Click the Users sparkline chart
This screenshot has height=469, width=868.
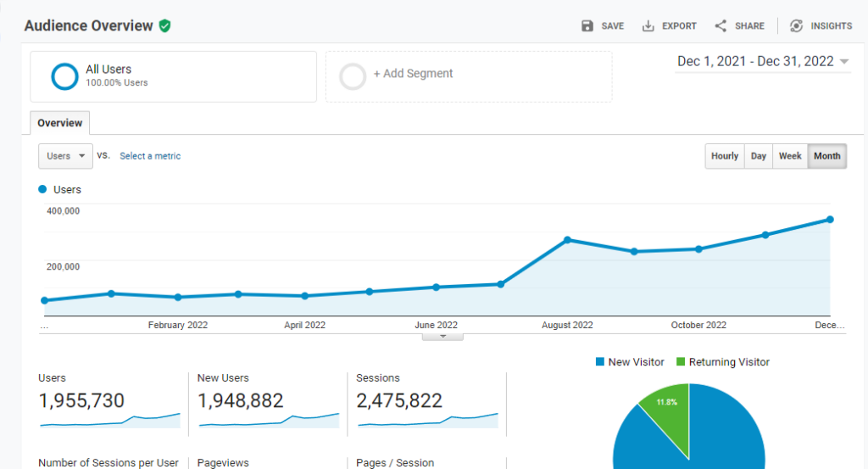(x=110, y=421)
